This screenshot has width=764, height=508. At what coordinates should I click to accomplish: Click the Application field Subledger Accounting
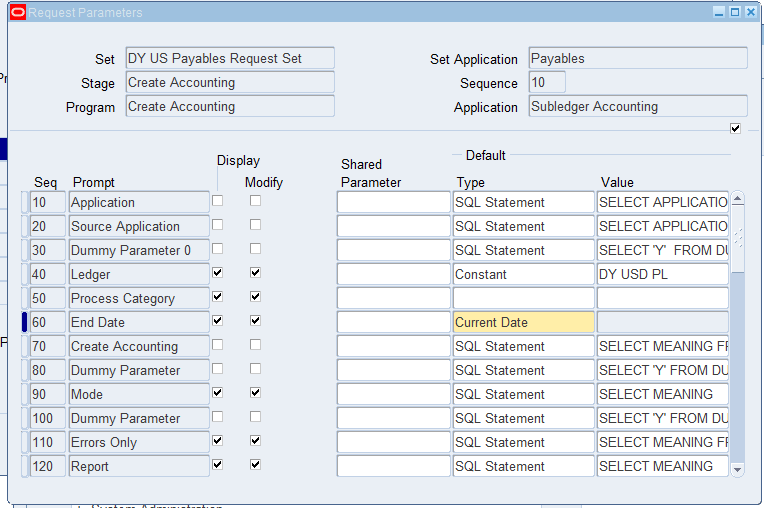[638, 106]
